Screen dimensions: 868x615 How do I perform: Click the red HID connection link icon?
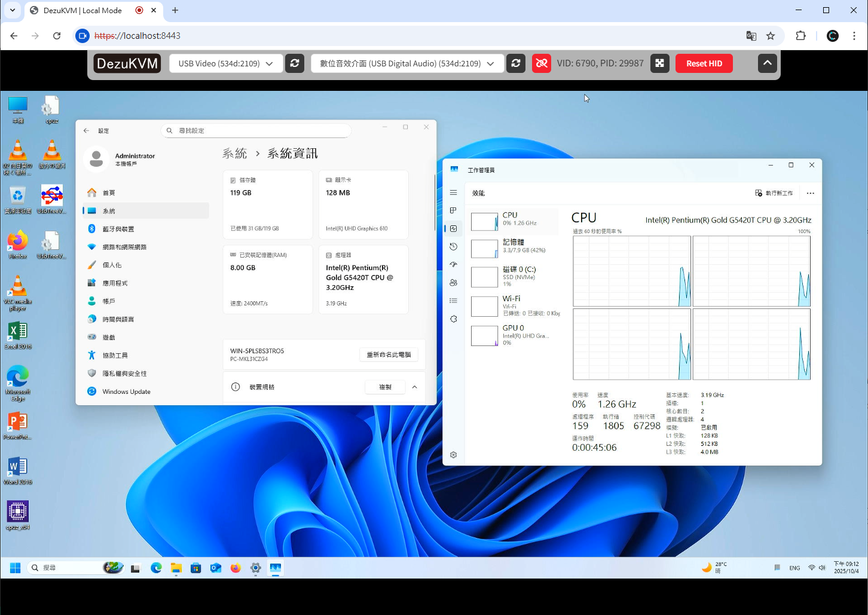pyautogui.click(x=542, y=63)
